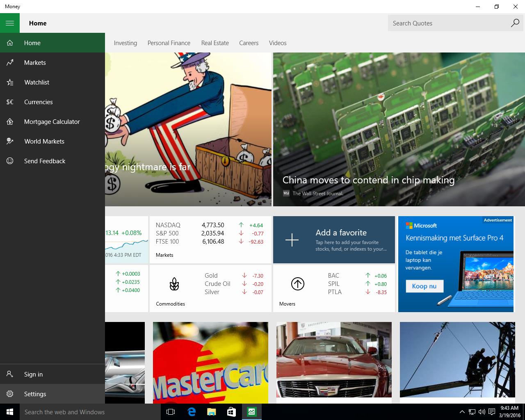Click the Commodities tile label

coord(170,304)
